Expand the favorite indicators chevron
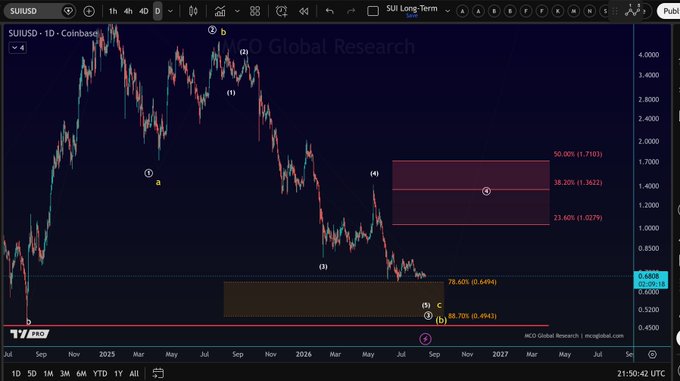 237,11
